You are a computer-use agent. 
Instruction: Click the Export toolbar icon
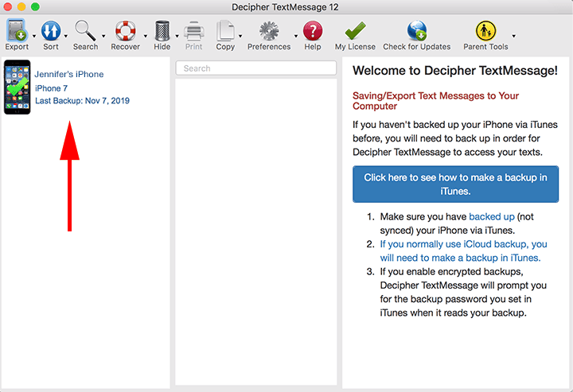point(17,31)
